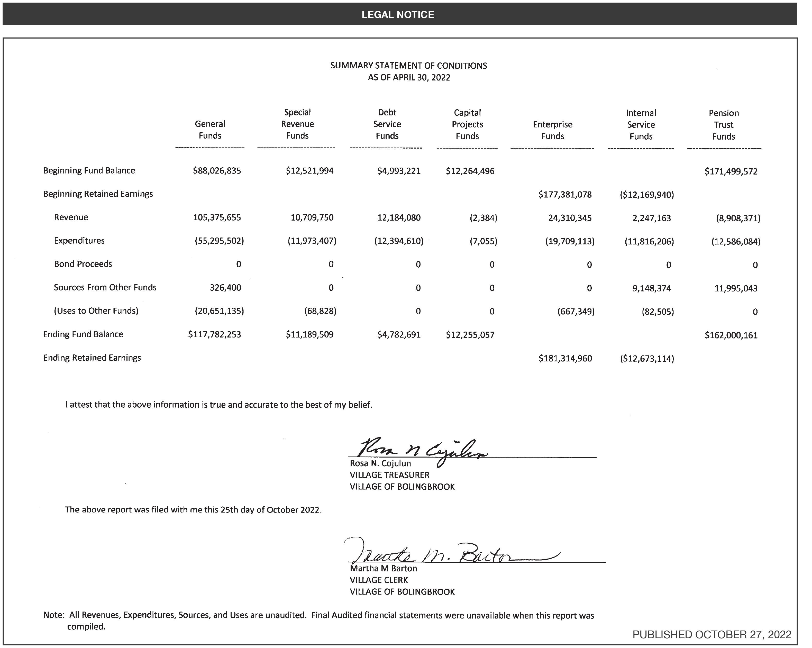The width and height of the screenshot is (812, 648).
Task: Select the Special Revenue Funds column header
Action: (298, 124)
